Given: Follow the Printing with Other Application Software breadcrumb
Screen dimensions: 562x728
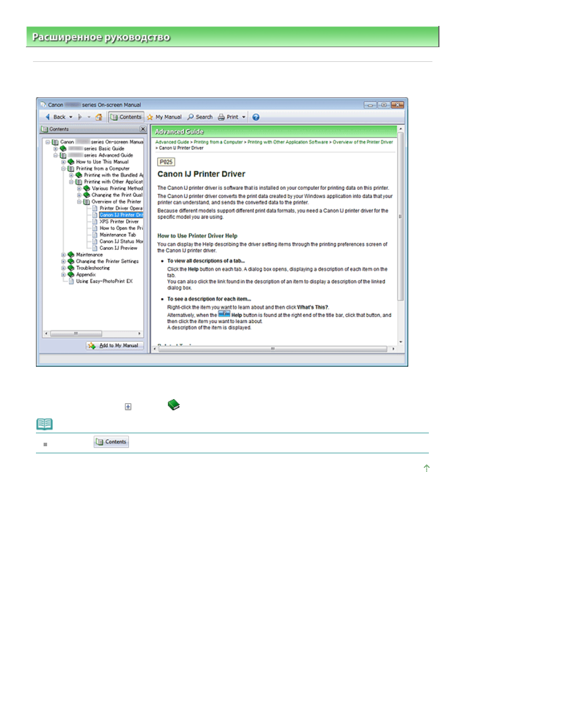Looking at the screenshot, I should (287, 142).
